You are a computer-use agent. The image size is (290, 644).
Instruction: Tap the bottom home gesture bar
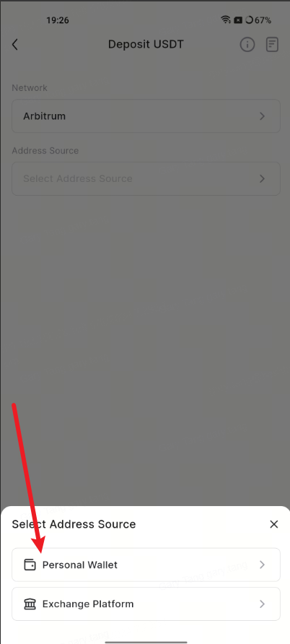(145, 642)
